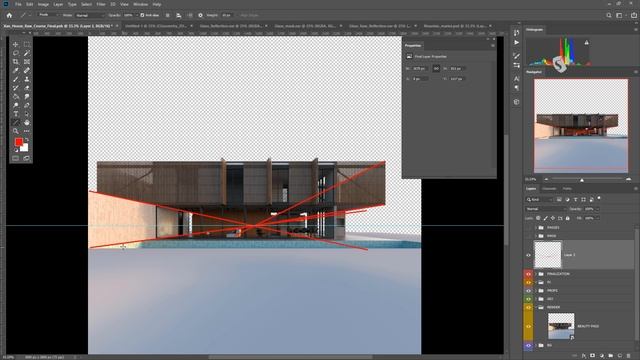
Task: Click the foreground red color swatch
Action: 18,142
